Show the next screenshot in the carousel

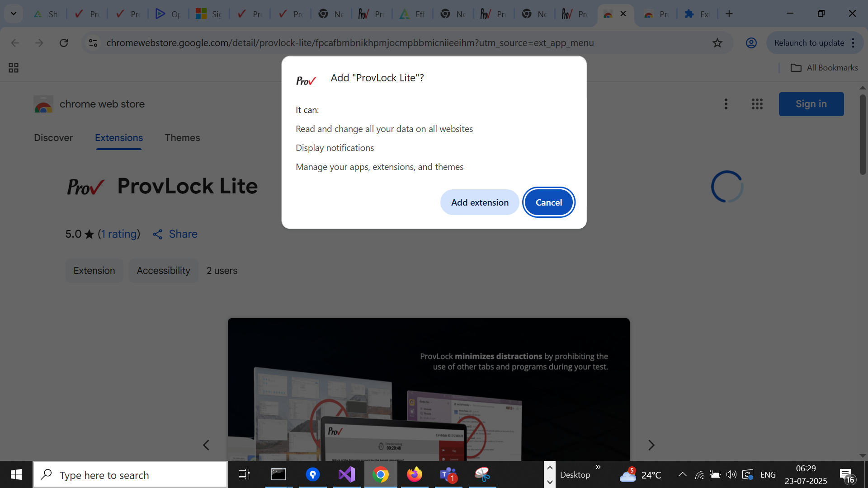click(x=651, y=445)
